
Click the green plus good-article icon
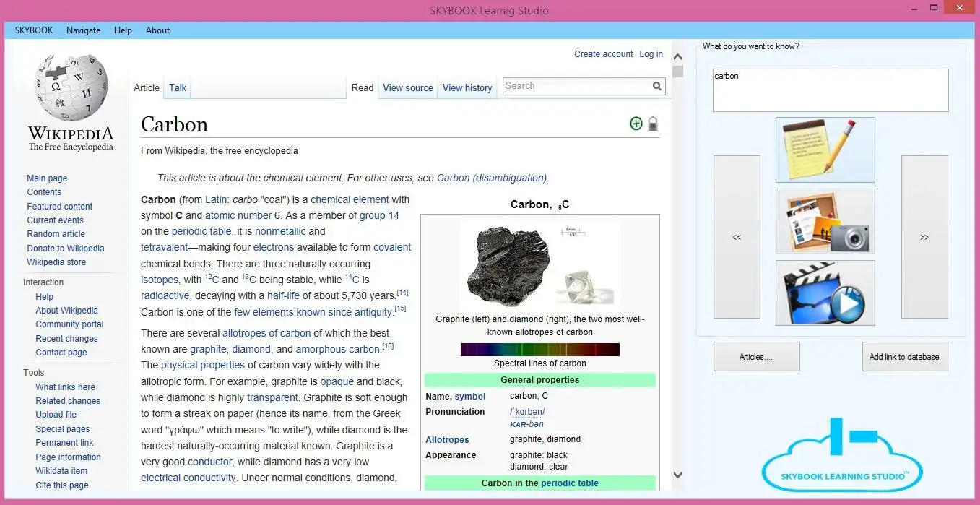pos(636,124)
